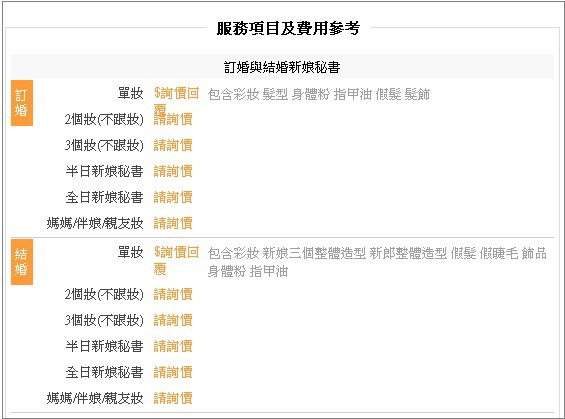
Task: Click 請詢價 beside 結婚 3個妝(不跟妝)
Action: click(173, 320)
